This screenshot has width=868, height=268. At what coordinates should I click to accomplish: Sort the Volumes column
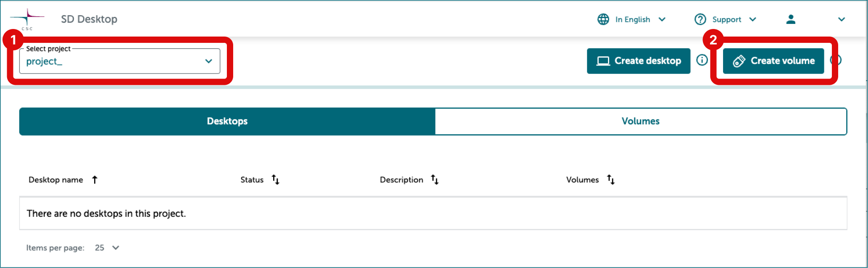point(611,180)
